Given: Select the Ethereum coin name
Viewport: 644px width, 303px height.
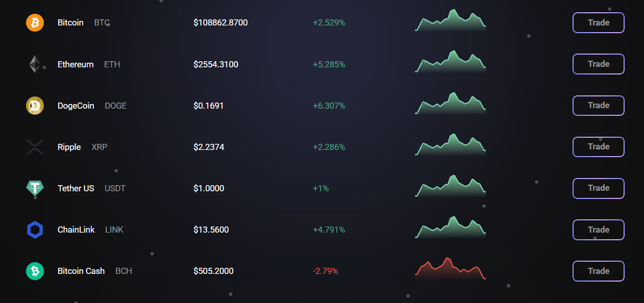Looking at the screenshot, I should pos(76,64).
